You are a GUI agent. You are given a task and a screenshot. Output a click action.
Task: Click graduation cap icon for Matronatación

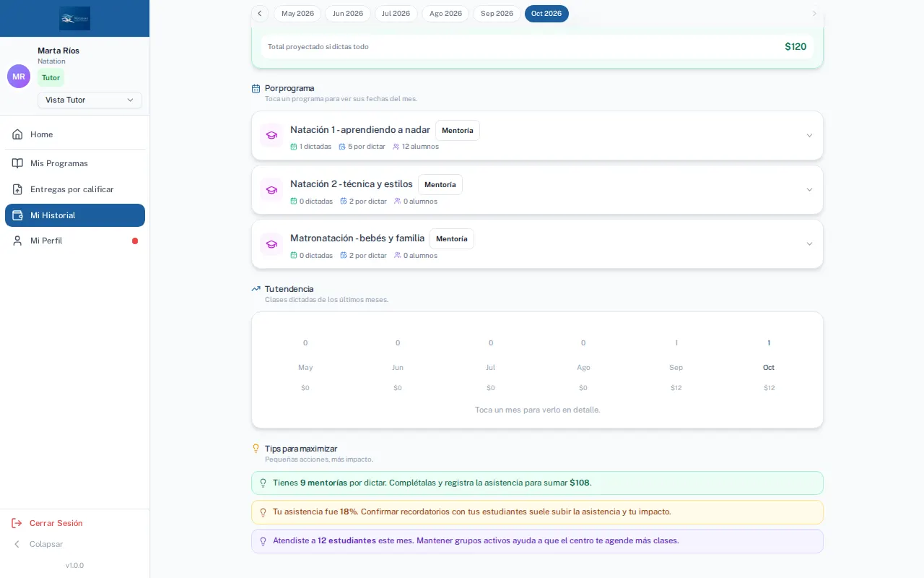[271, 243]
